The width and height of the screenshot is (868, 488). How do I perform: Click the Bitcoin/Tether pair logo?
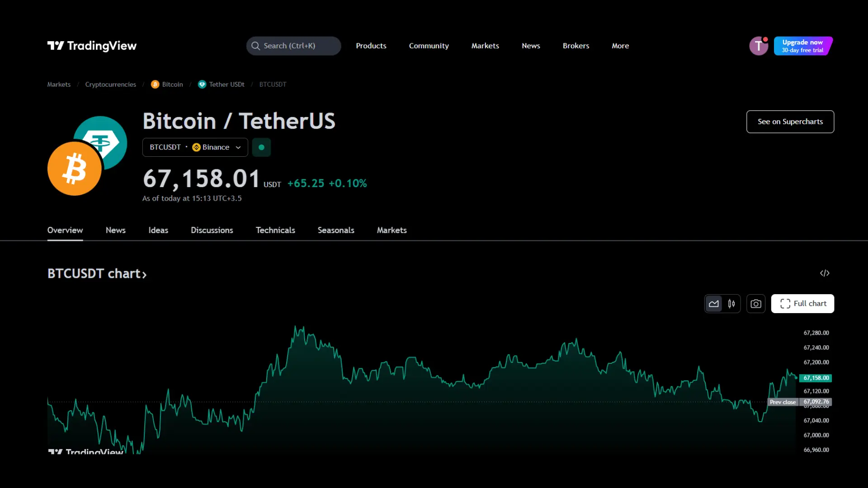coord(87,156)
